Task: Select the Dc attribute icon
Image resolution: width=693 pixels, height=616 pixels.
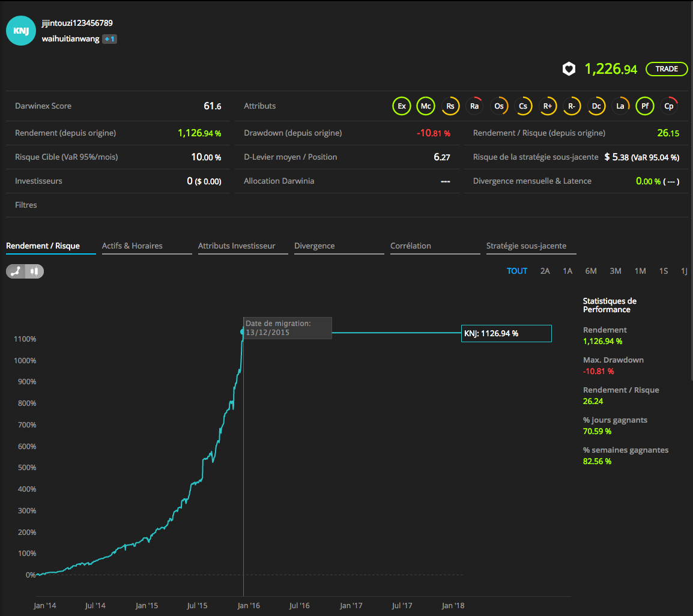Action: [596, 106]
